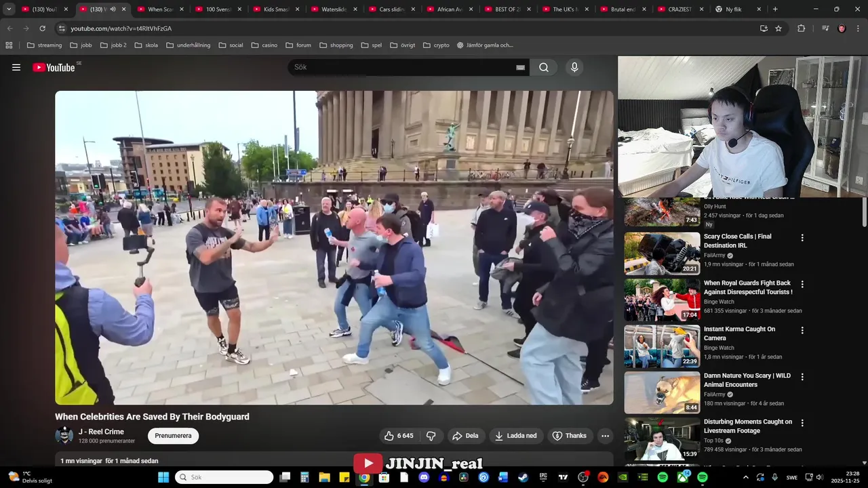
Task: Open the Chrome profile avatar
Action: 842,28
